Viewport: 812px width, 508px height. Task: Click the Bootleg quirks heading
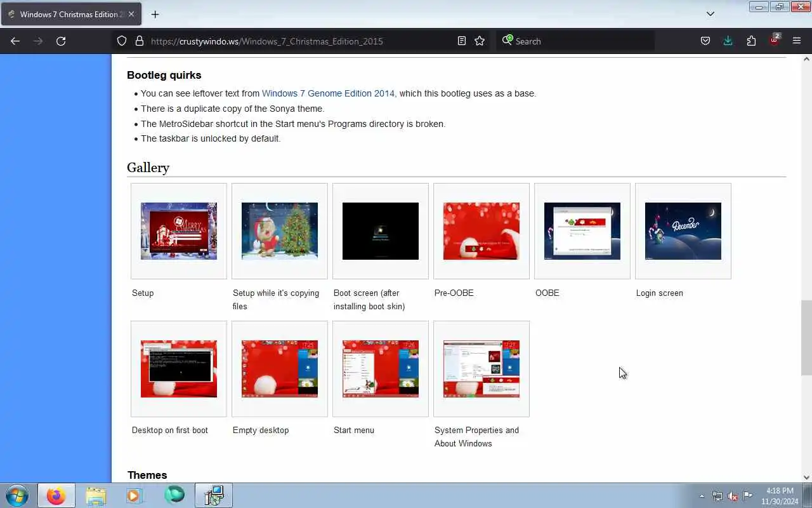coord(164,75)
